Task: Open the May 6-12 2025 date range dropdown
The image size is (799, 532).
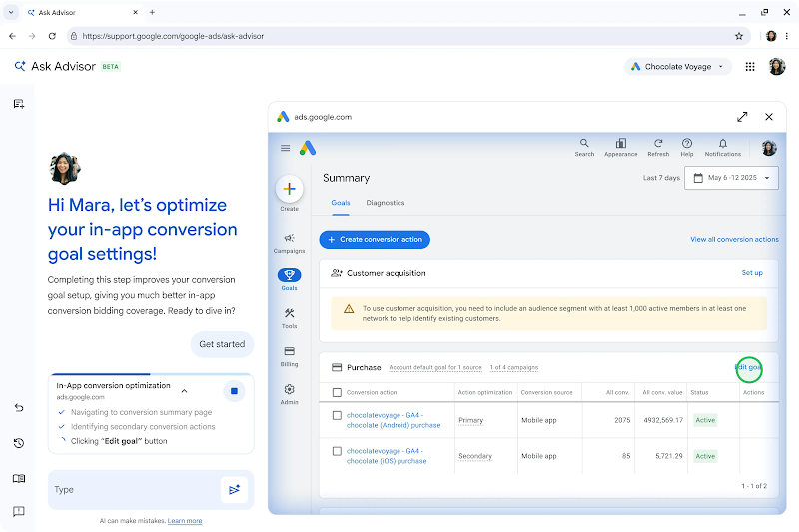Action: (x=731, y=177)
